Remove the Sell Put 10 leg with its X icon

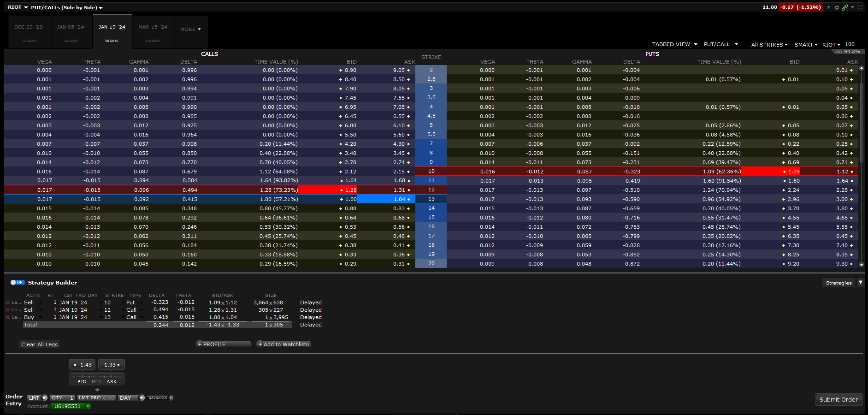pyautogui.click(x=8, y=302)
